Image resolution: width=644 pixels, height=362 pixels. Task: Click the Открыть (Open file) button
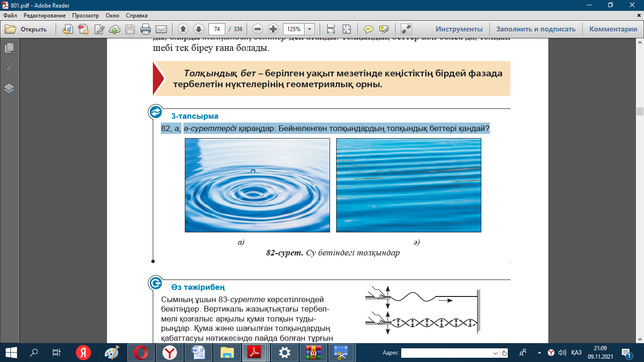(x=26, y=29)
